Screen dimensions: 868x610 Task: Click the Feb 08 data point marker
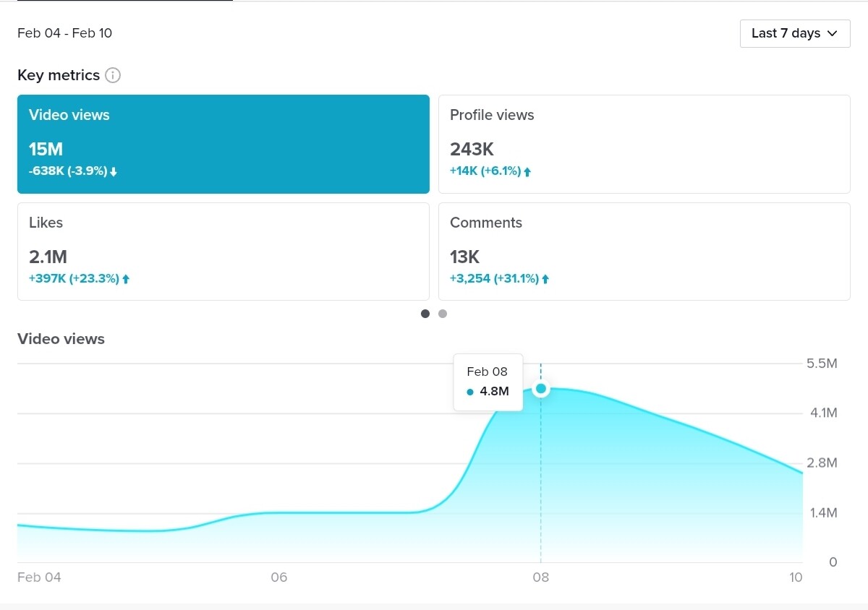[x=541, y=389]
